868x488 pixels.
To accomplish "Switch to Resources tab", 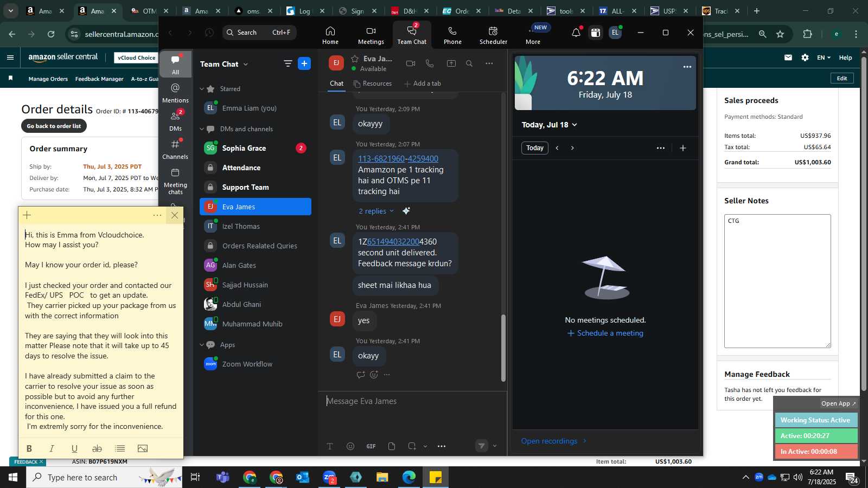I will (372, 84).
